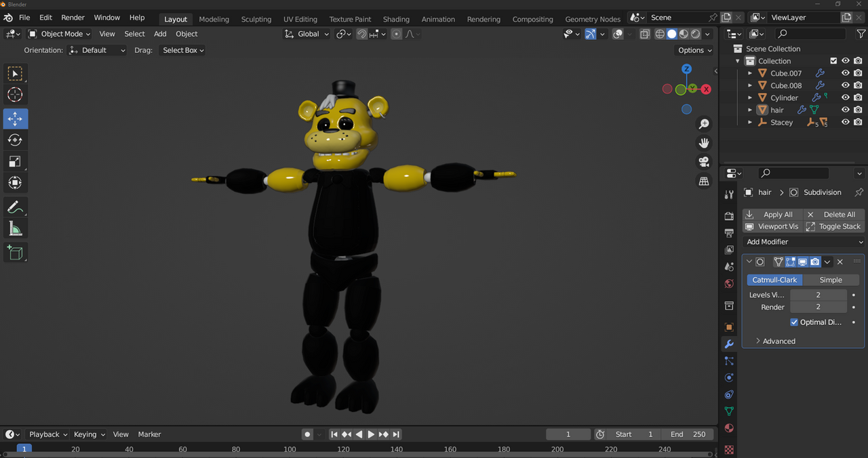Open the Render menu

click(73, 18)
